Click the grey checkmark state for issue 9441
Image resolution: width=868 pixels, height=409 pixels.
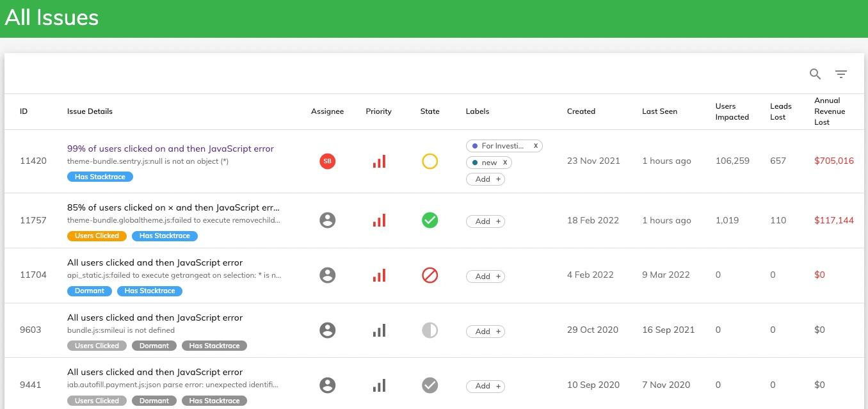430,385
